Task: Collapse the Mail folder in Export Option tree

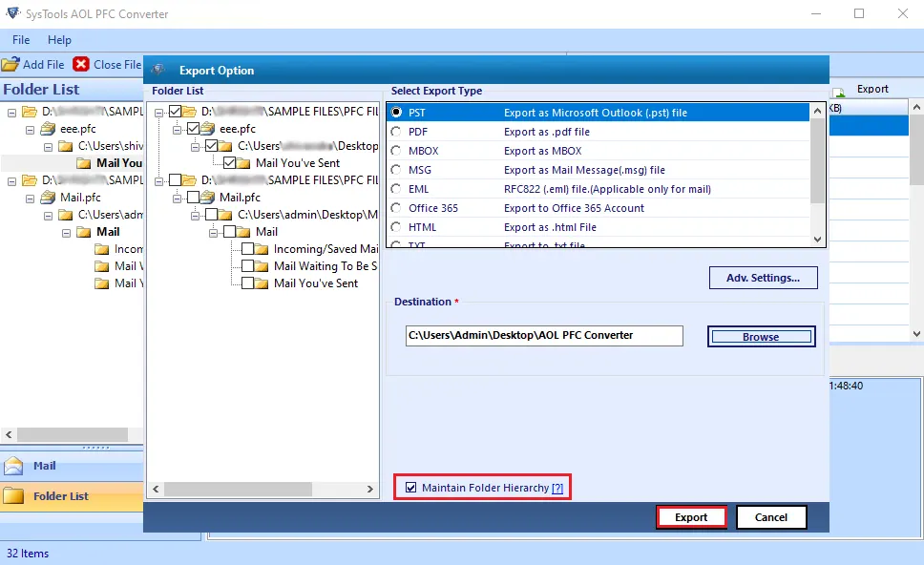Action: point(213,233)
